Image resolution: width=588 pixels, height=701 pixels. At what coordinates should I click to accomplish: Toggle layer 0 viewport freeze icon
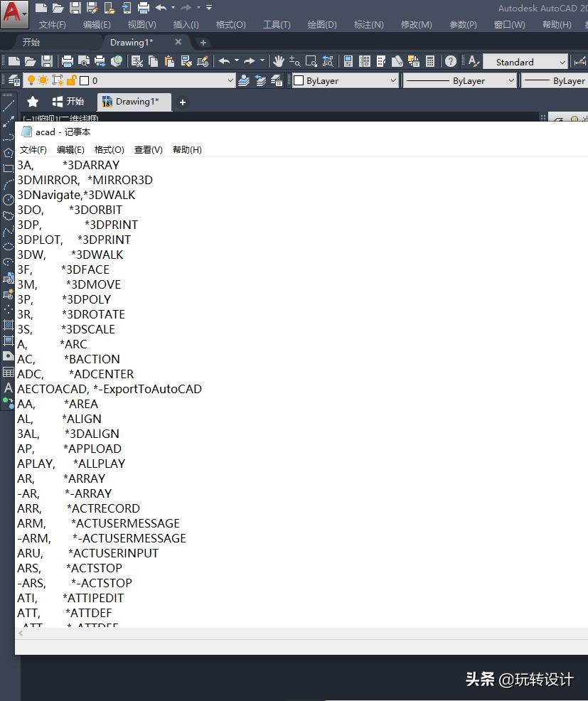pyautogui.click(x=57, y=80)
